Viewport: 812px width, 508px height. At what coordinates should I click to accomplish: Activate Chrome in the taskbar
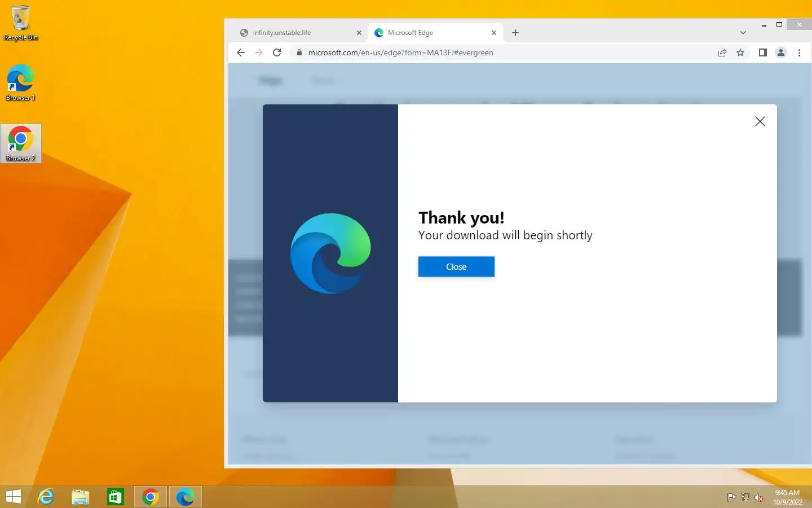(151, 497)
